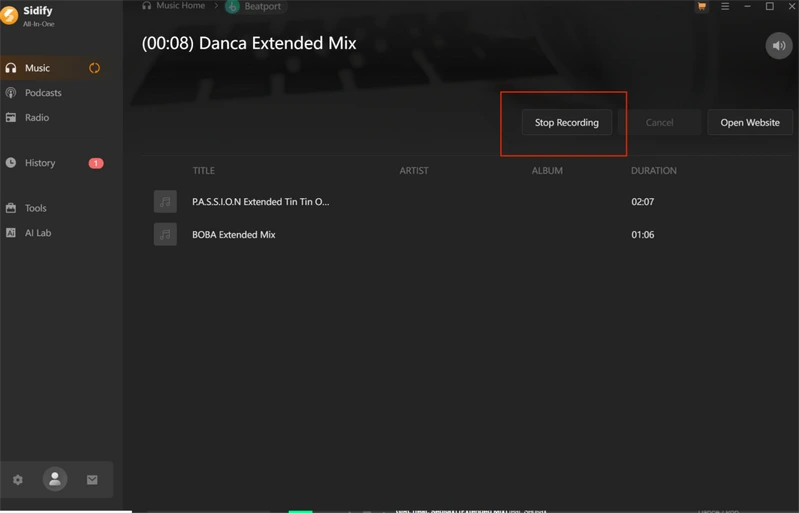The width and height of the screenshot is (799, 513).
Task: Open the Radio section
Action: coord(53,117)
